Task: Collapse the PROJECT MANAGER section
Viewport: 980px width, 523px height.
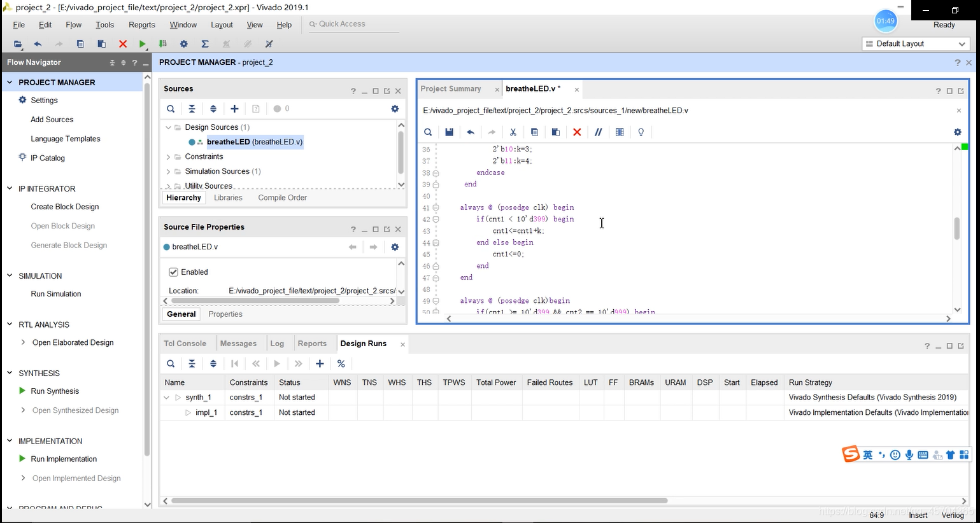Action: pos(10,82)
